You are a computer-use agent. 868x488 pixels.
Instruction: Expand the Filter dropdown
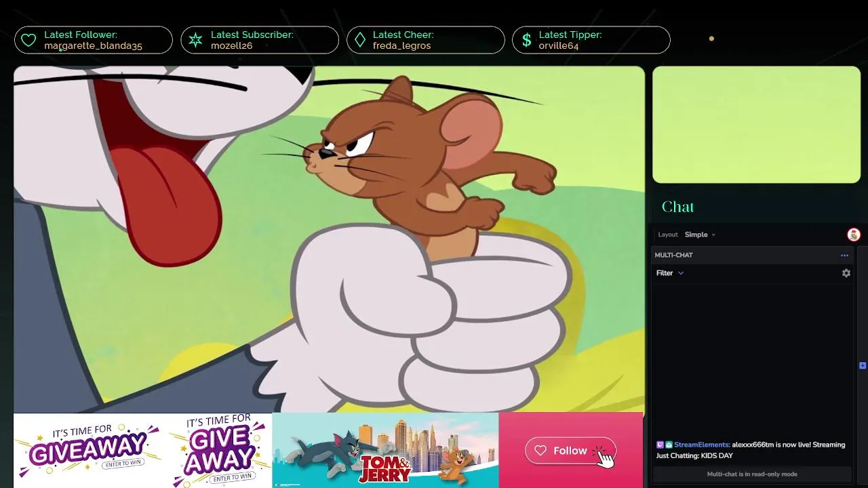(x=670, y=273)
